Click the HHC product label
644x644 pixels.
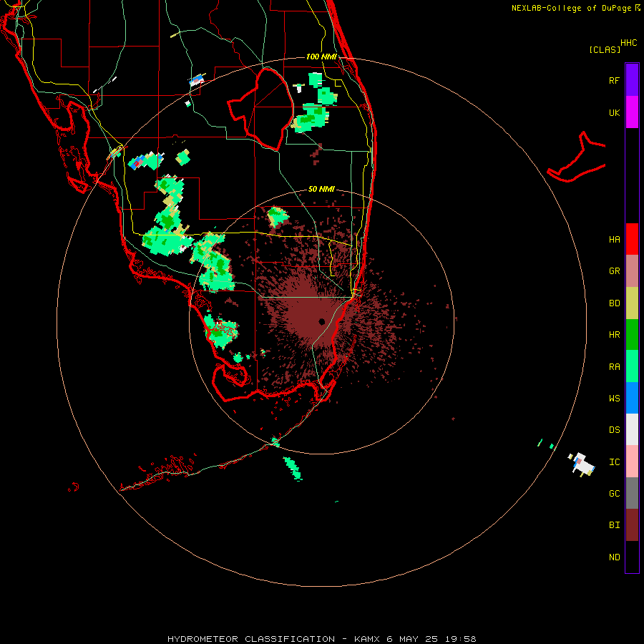pyautogui.click(x=628, y=43)
